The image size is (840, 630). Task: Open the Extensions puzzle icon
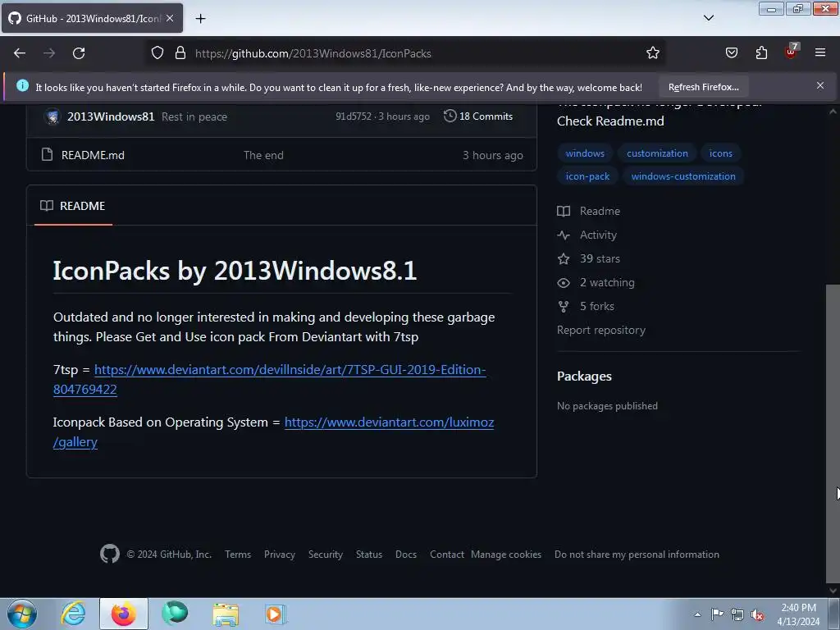(x=761, y=53)
